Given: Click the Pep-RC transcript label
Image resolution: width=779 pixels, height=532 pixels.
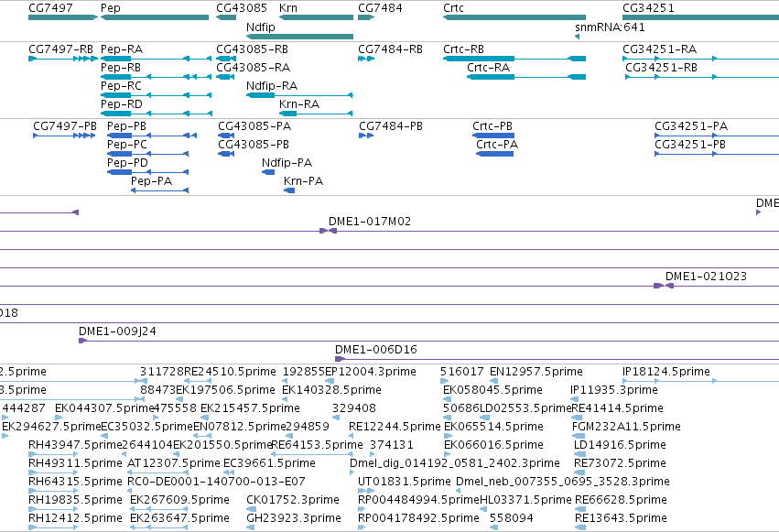Looking at the screenshot, I should pos(121,86).
